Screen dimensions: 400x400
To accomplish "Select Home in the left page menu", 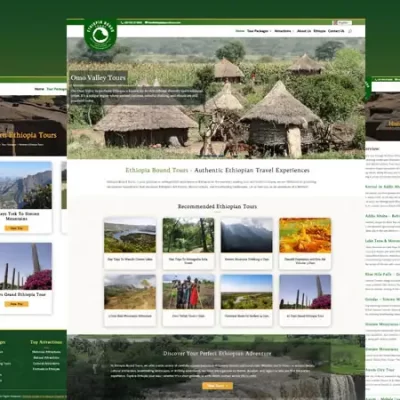I will (39, 89).
